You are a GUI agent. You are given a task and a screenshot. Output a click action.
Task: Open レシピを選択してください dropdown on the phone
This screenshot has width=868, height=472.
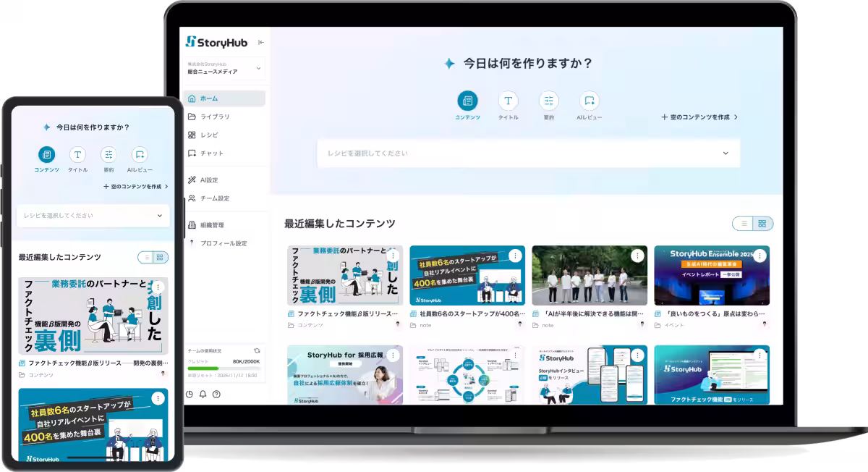click(93, 216)
